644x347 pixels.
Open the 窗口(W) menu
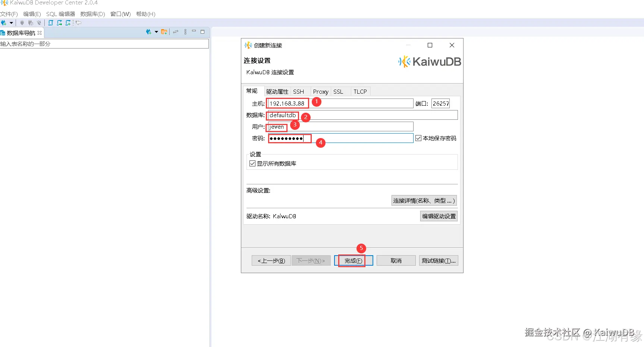coord(120,14)
